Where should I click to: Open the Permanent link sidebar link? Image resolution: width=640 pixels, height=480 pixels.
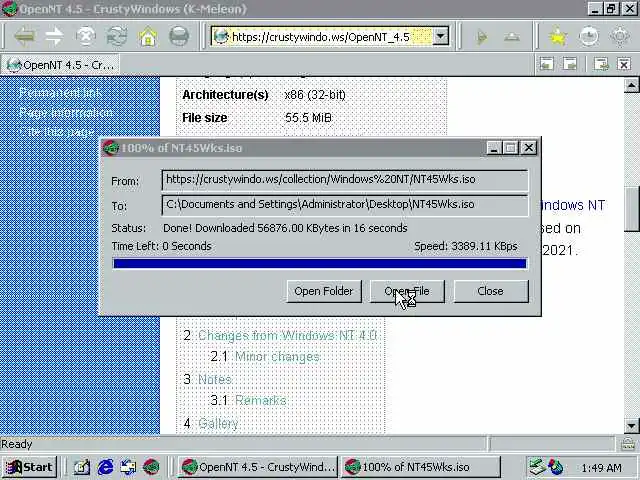pyautogui.click(x=60, y=93)
